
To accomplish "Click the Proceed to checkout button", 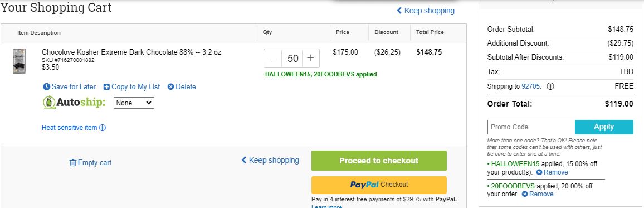I will (x=379, y=160).
